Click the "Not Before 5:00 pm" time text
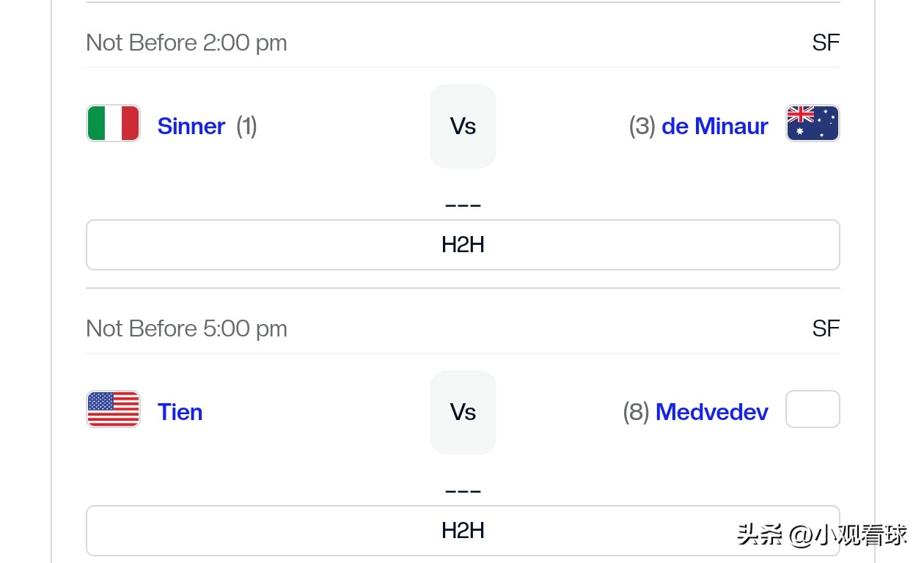 pos(186,328)
